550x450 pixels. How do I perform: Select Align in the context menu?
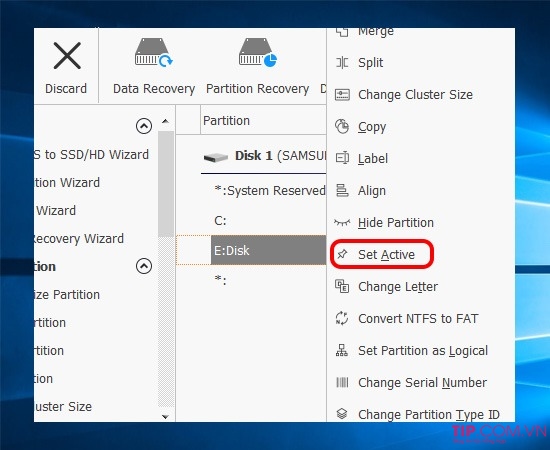(372, 191)
